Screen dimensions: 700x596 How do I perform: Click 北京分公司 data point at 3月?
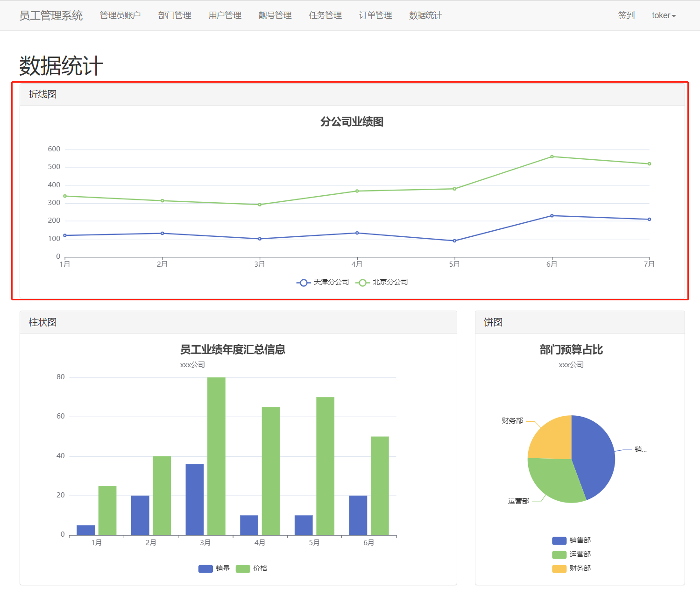click(260, 205)
